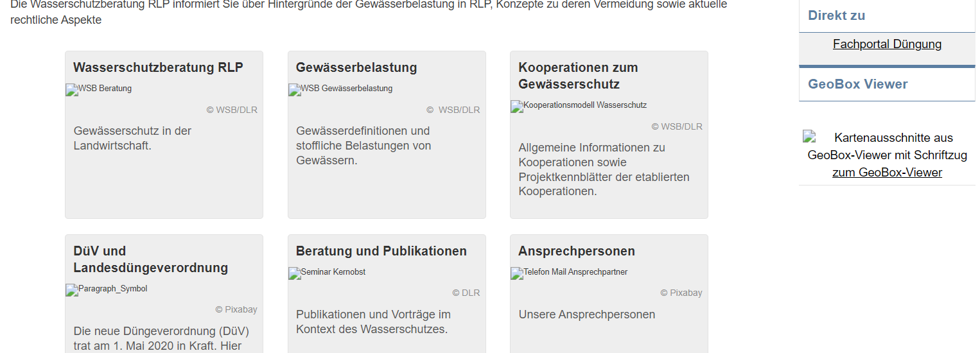Click Publikationen und Vorträge description text

(373, 322)
